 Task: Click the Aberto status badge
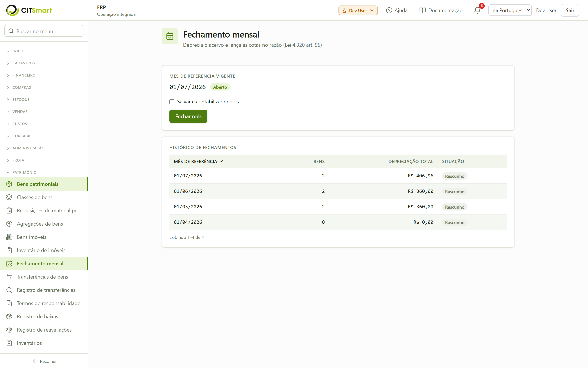[220, 87]
